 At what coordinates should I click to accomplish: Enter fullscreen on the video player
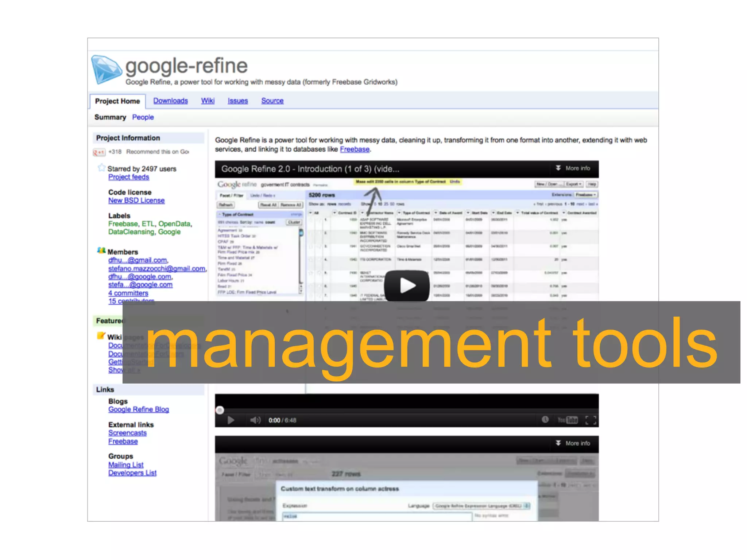click(x=591, y=420)
